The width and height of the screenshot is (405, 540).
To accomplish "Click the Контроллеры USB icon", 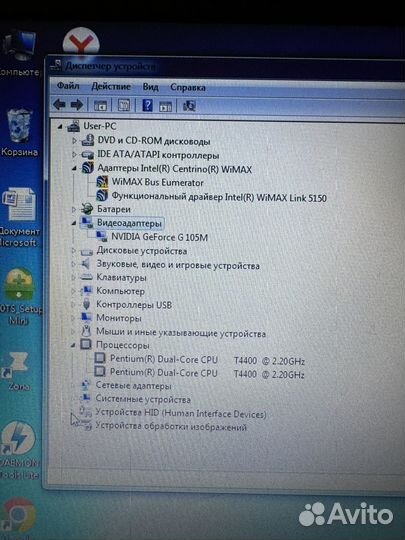I will 86,304.
